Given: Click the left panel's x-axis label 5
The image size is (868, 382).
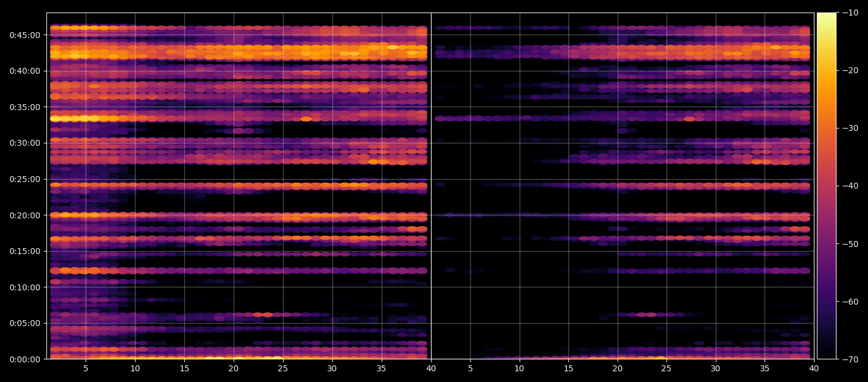Looking at the screenshot, I should click(x=86, y=369).
